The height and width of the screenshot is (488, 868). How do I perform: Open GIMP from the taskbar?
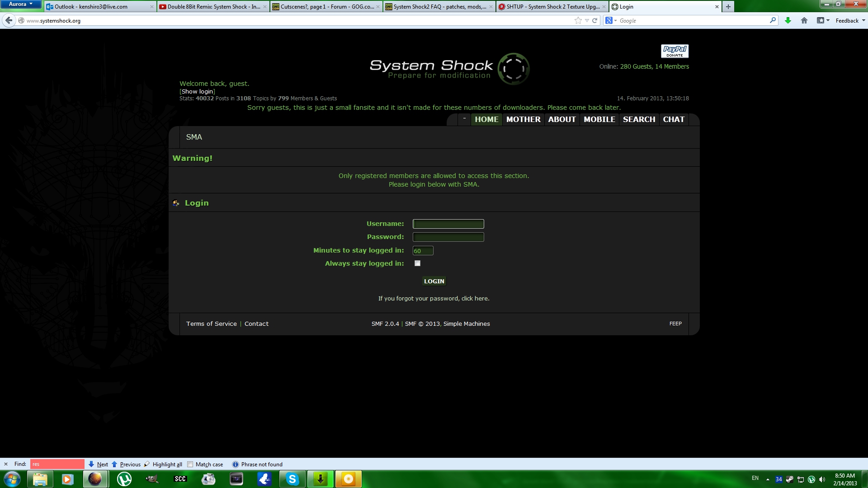tap(152, 479)
